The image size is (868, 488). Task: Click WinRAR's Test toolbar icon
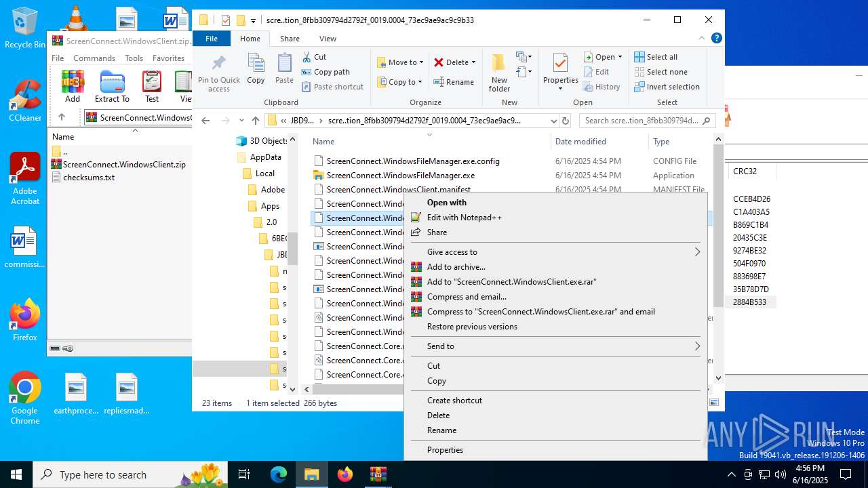pos(152,86)
